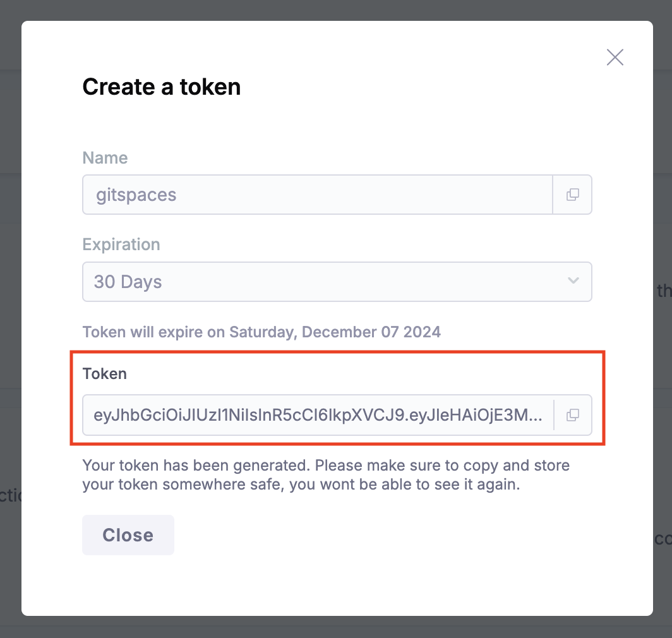Click the "Create a token" heading
This screenshot has height=638, width=672.
point(162,87)
